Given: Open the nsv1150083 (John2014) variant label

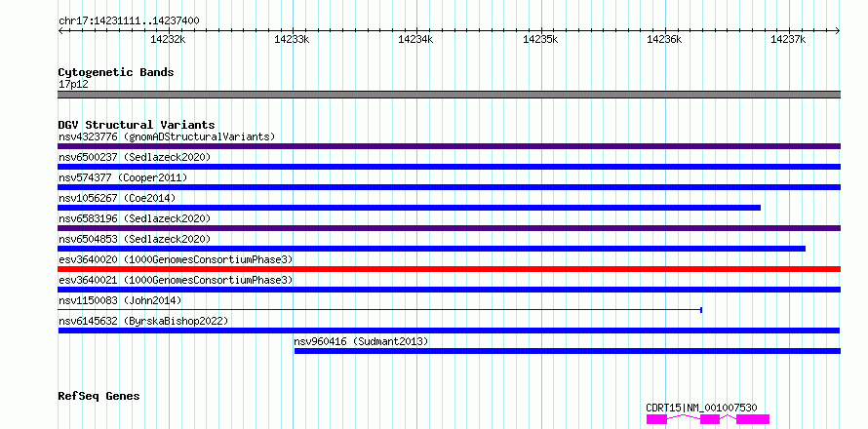Looking at the screenshot, I should (120, 300).
